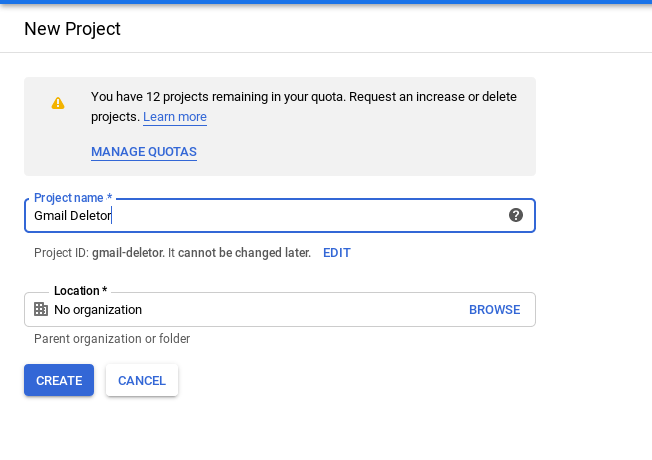Click the "New Project" page heading

click(72, 29)
